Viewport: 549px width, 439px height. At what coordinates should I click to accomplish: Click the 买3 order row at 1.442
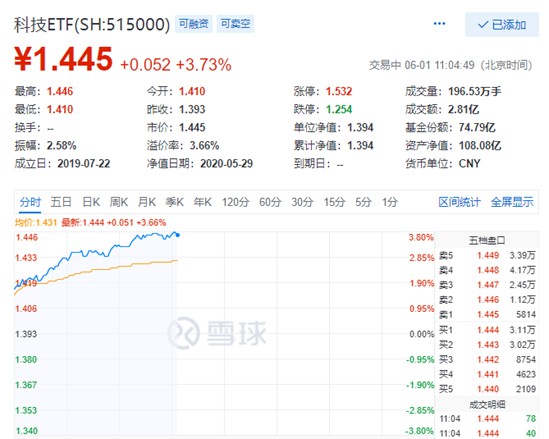coord(487,360)
